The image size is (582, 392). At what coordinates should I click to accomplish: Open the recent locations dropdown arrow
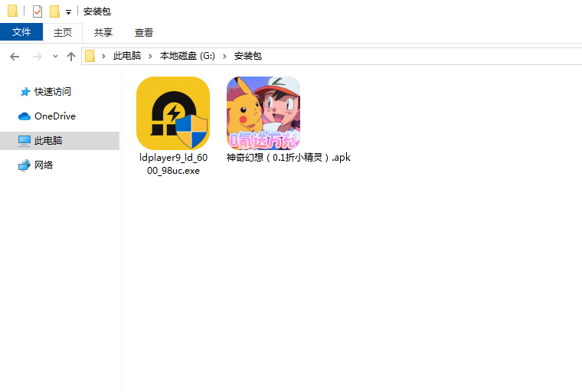pyautogui.click(x=55, y=57)
